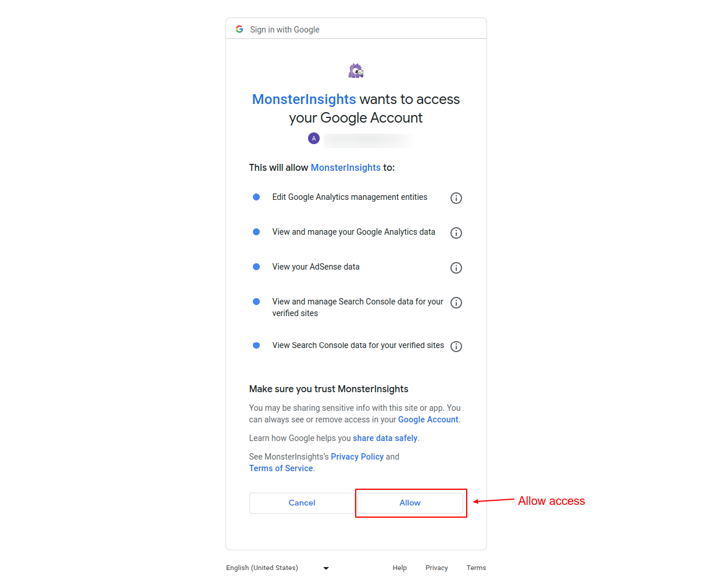Open the Help page at the bottom
The width and height of the screenshot is (712, 588).
click(399, 568)
